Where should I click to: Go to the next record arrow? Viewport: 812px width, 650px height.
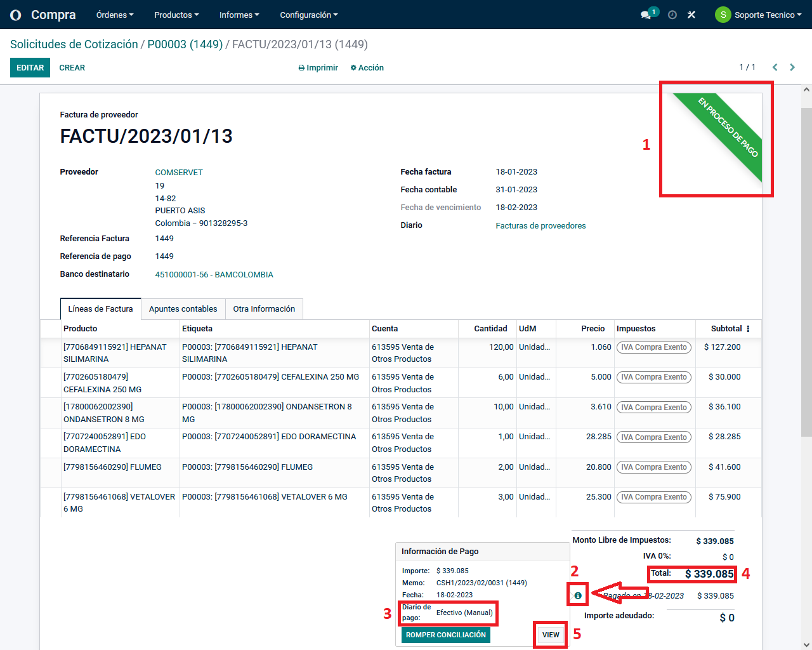pyautogui.click(x=792, y=67)
